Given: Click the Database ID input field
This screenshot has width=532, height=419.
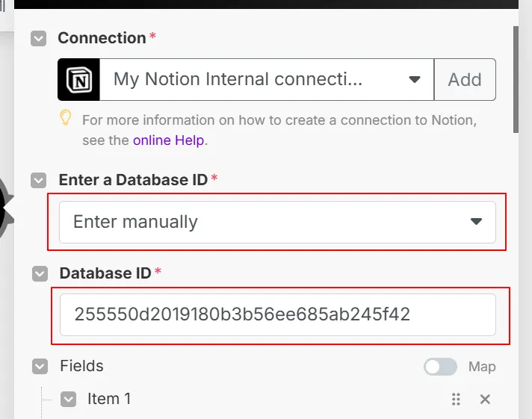Looking at the screenshot, I should 276,314.
